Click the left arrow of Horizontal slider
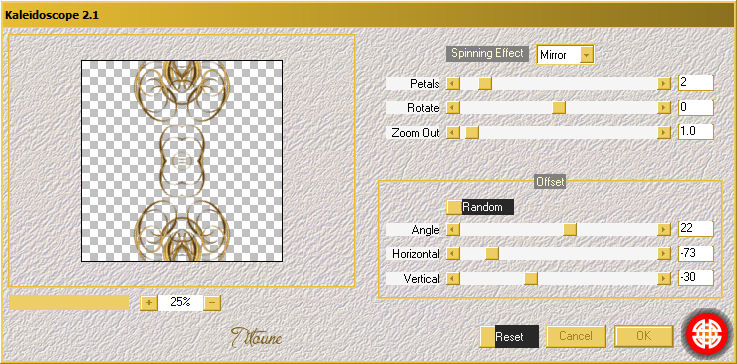Image resolution: width=737 pixels, height=364 pixels. point(453,254)
